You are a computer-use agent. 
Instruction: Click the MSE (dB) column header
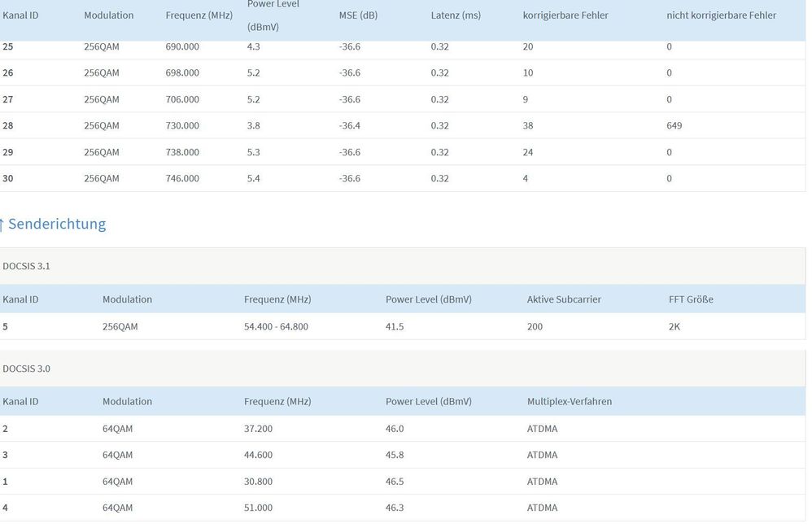(358, 15)
